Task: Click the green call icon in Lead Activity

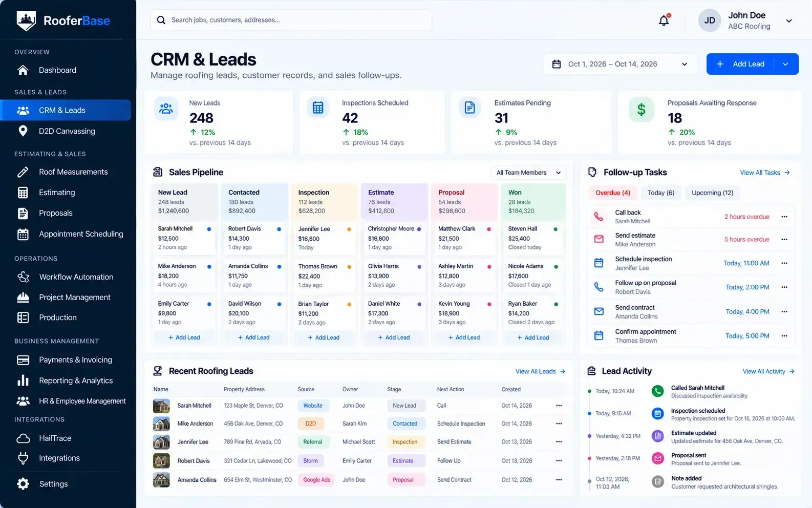Action: point(657,391)
